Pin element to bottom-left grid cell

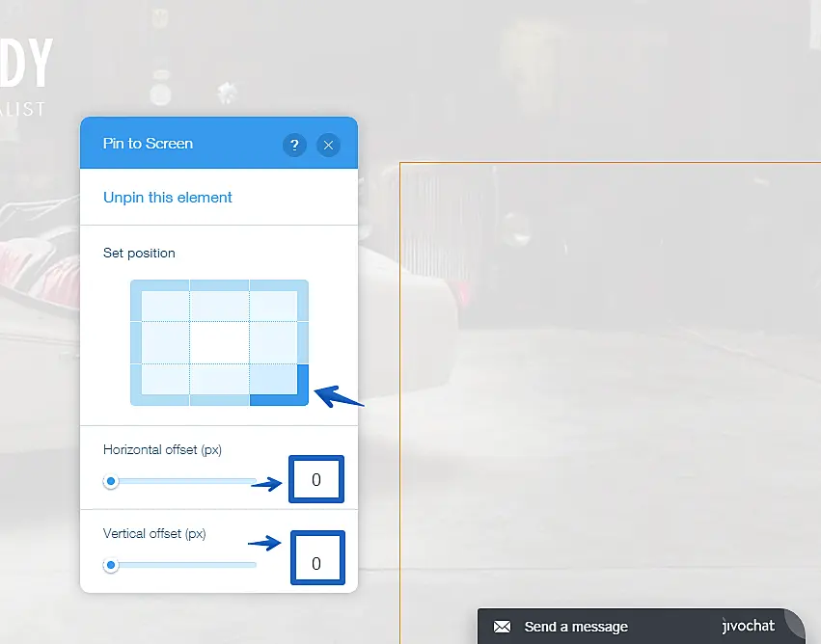pos(160,384)
